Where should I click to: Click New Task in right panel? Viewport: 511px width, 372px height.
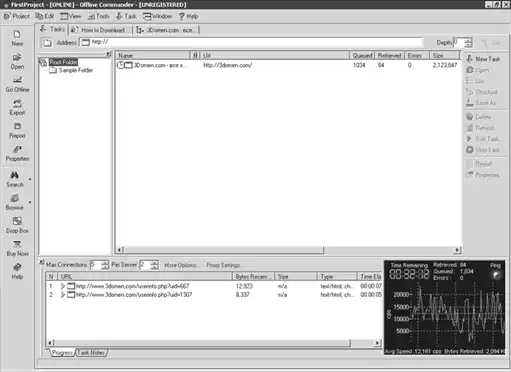point(483,59)
